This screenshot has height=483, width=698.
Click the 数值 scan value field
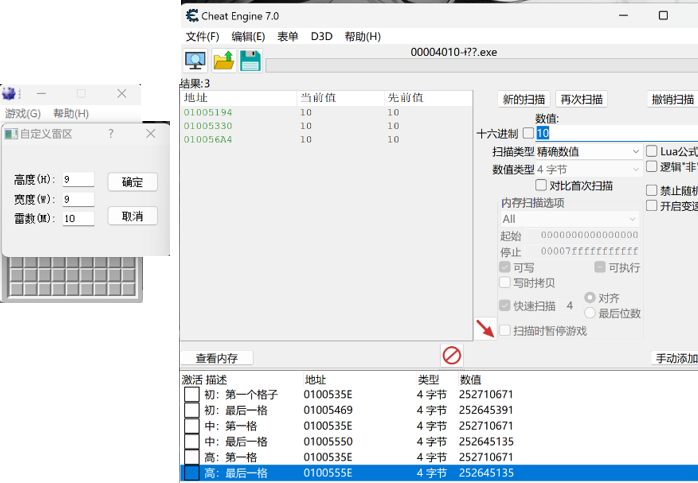pos(617,133)
